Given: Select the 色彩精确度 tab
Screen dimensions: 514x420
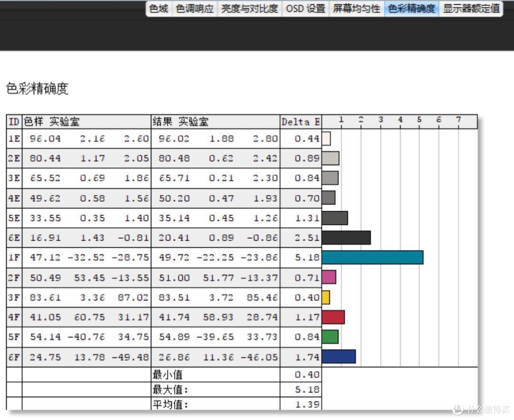Looking at the screenshot, I should [x=411, y=9].
